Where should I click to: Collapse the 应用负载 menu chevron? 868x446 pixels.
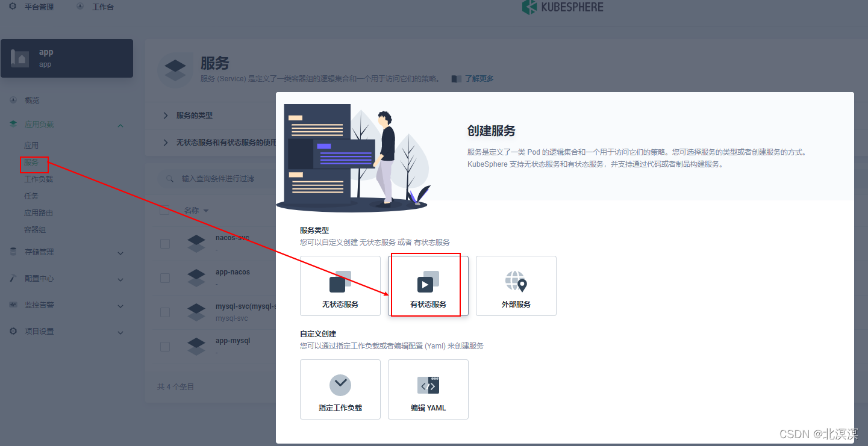coord(120,125)
